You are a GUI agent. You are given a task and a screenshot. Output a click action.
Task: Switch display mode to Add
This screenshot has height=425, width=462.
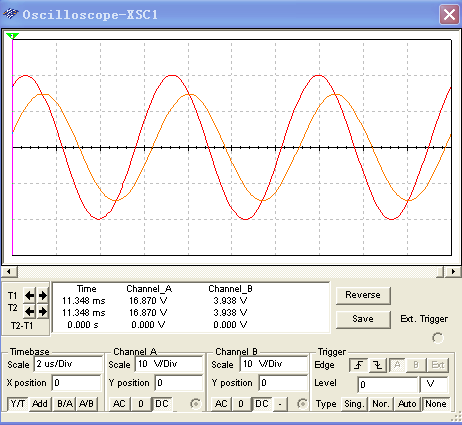pyautogui.click(x=40, y=404)
